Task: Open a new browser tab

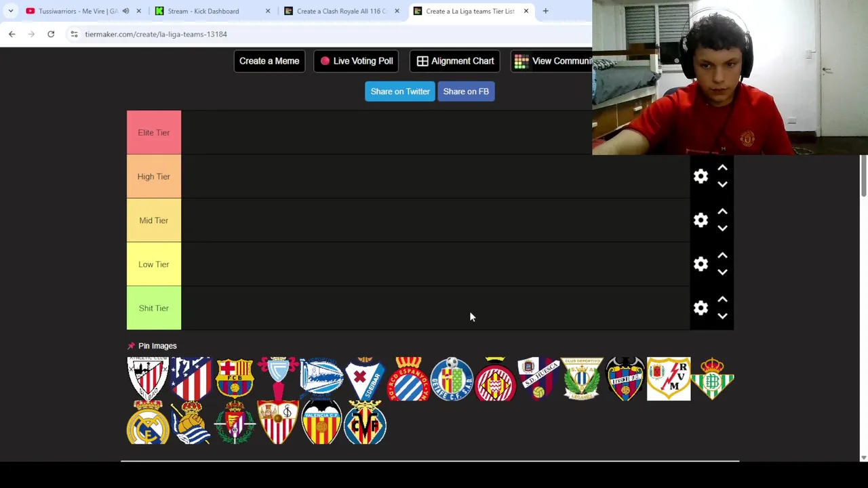Action: 545,11
